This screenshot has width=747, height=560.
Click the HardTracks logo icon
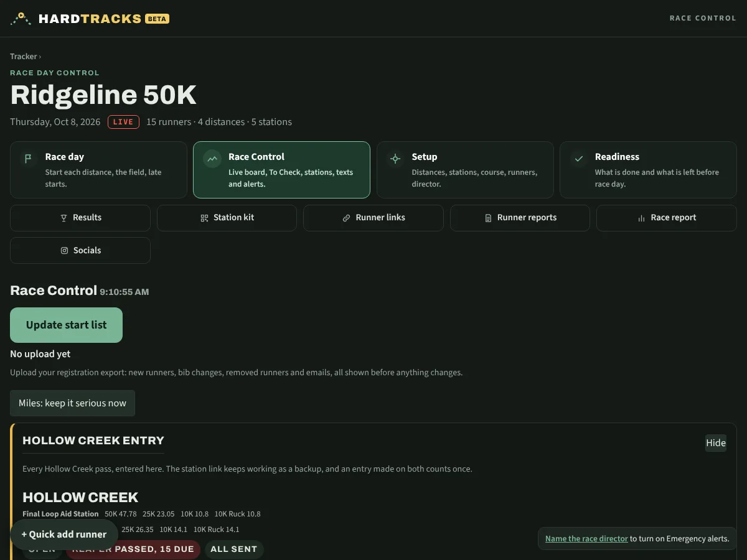21,19
